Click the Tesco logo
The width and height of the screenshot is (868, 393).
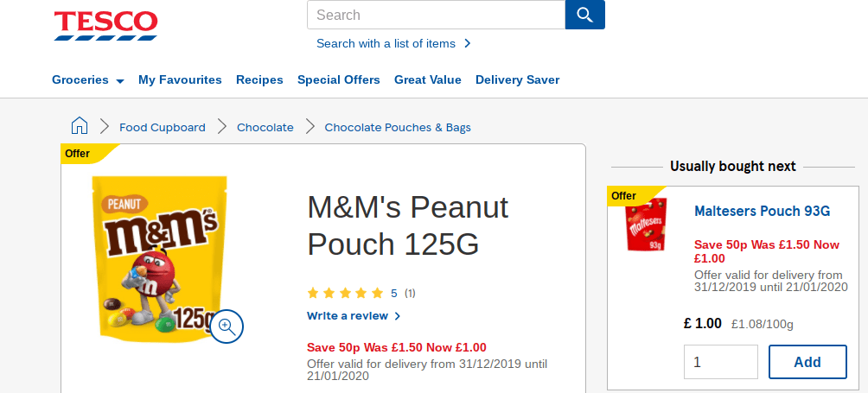coord(105,25)
